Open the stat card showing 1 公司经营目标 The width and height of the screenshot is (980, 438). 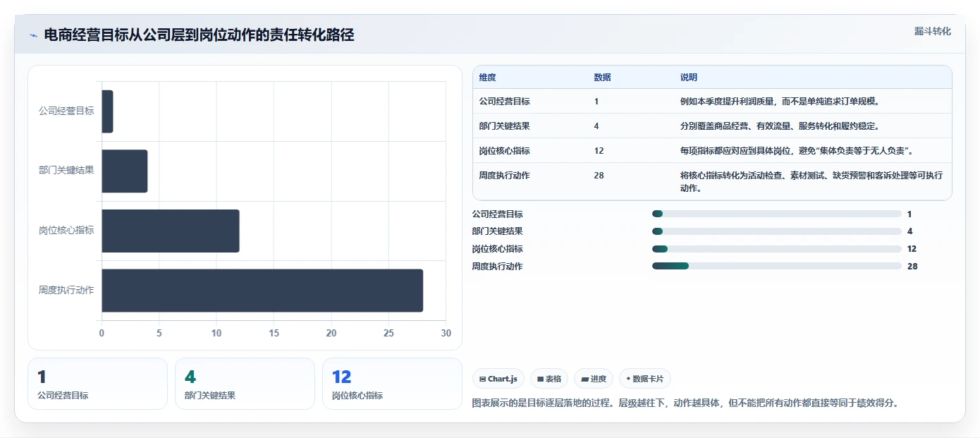tap(98, 384)
